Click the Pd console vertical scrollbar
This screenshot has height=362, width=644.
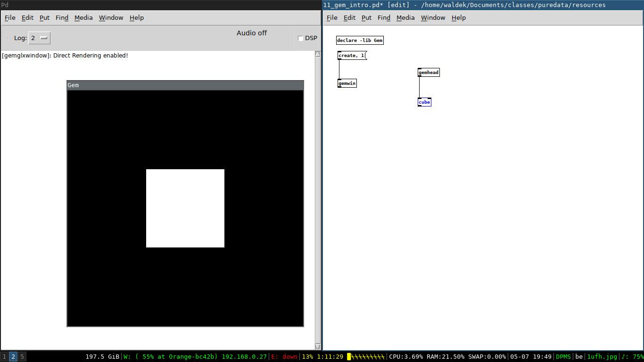[318, 200]
